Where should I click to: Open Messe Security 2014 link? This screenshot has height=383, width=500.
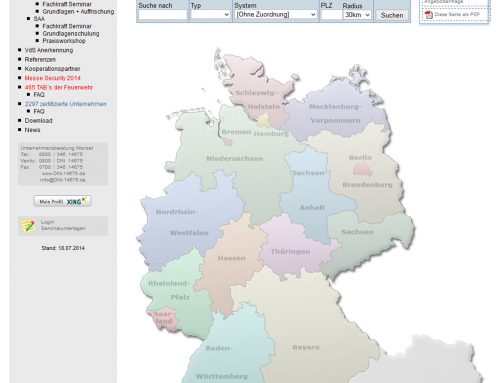point(52,78)
